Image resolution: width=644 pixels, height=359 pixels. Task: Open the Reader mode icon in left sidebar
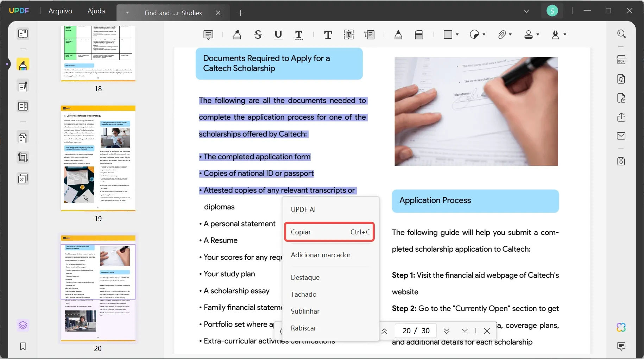(23, 34)
